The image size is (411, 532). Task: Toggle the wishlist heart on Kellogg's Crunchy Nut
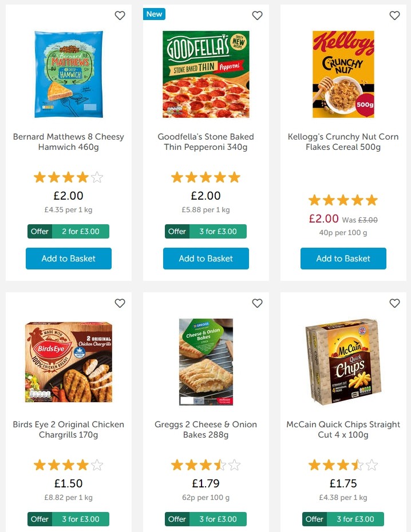click(x=394, y=15)
